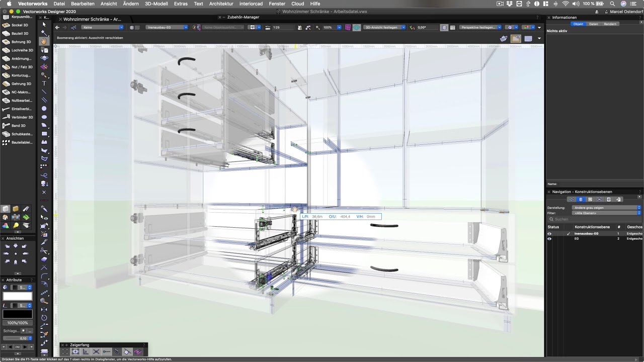The height and width of the screenshot is (362, 644).
Task: Pick the Nut / Falz 3D tool
Action: click(18, 67)
